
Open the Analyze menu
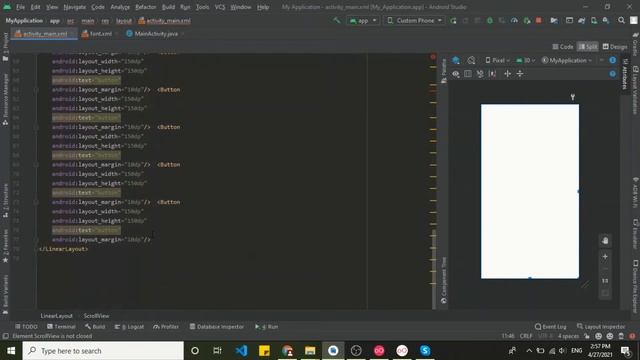[x=120, y=7]
